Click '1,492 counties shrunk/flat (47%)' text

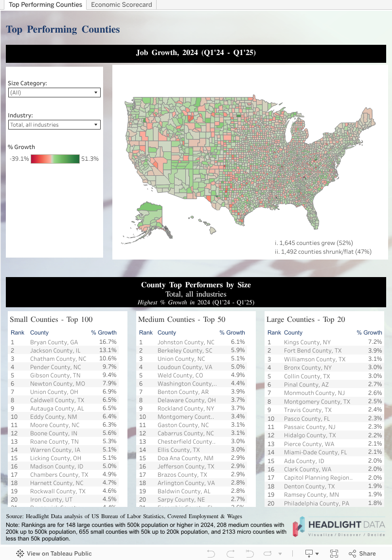coord(323,251)
